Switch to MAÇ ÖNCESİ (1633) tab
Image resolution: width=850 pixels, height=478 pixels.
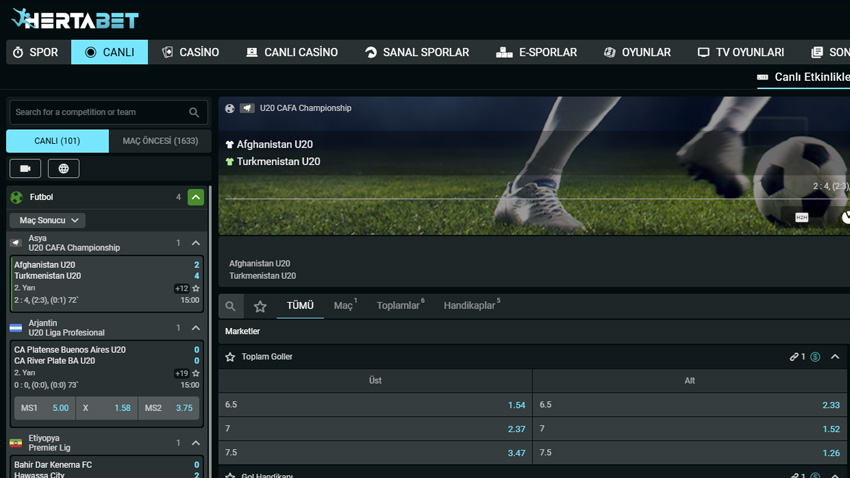click(160, 141)
